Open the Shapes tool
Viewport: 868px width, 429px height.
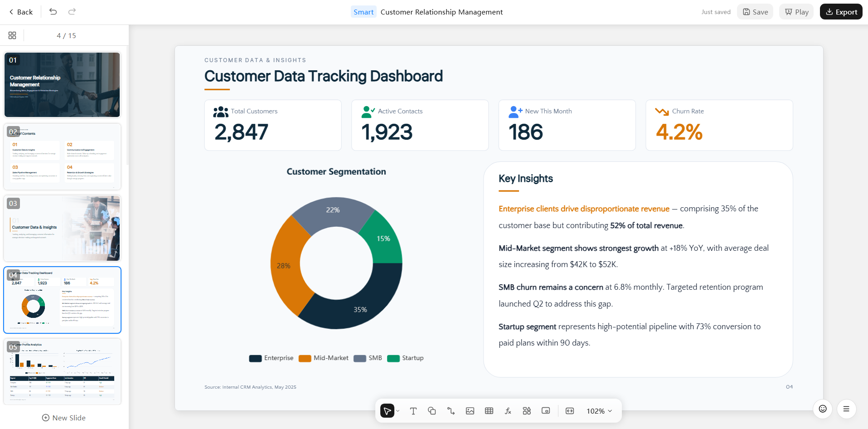[432, 411]
